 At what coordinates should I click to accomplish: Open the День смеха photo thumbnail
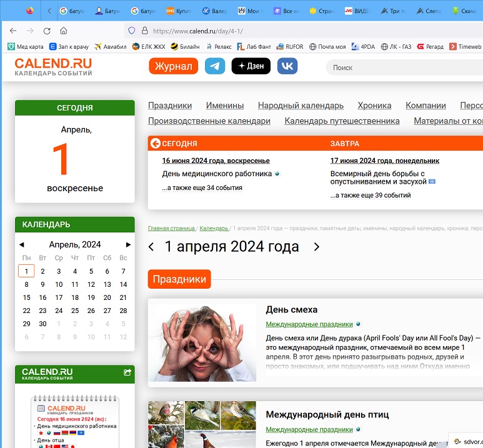pos(202,343)
